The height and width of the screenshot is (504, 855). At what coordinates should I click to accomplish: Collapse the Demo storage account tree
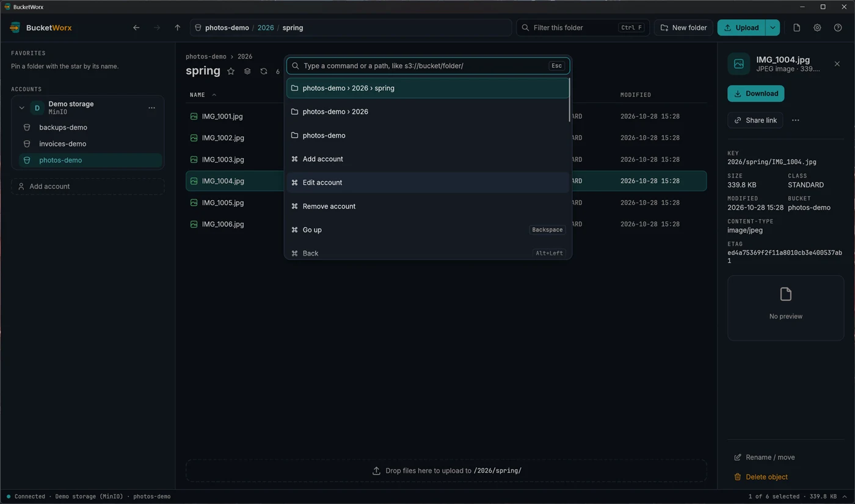click(x=21, y=108)
